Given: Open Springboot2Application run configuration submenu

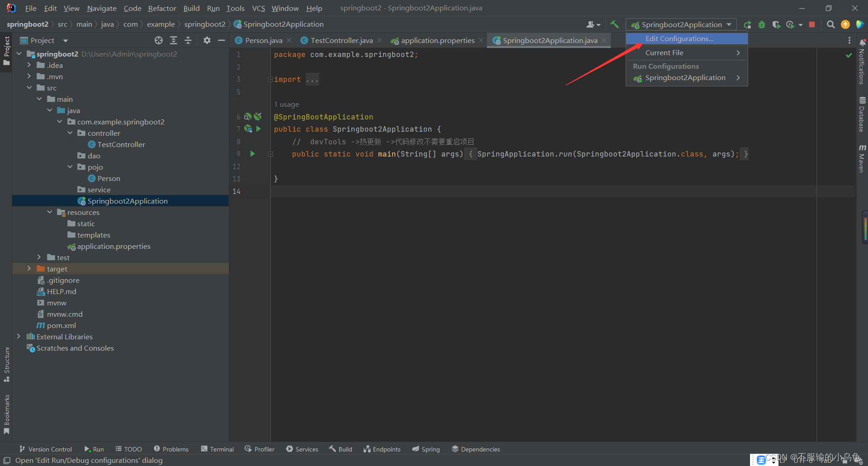Looking at the screenshot, I should 687,78.
